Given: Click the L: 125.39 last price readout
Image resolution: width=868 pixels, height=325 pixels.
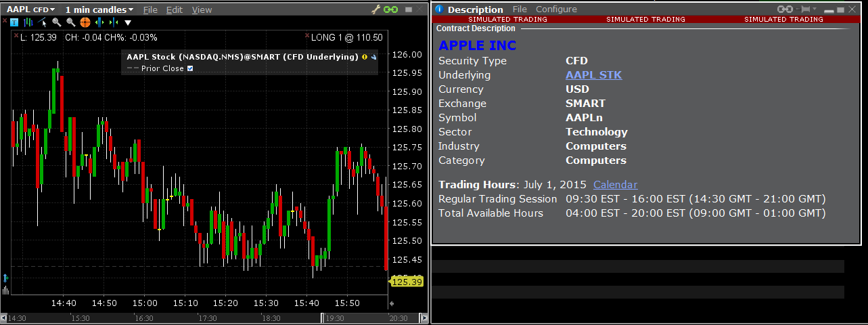Looking at the screenshot, I should pyautogui.click(x=39, y=37).
